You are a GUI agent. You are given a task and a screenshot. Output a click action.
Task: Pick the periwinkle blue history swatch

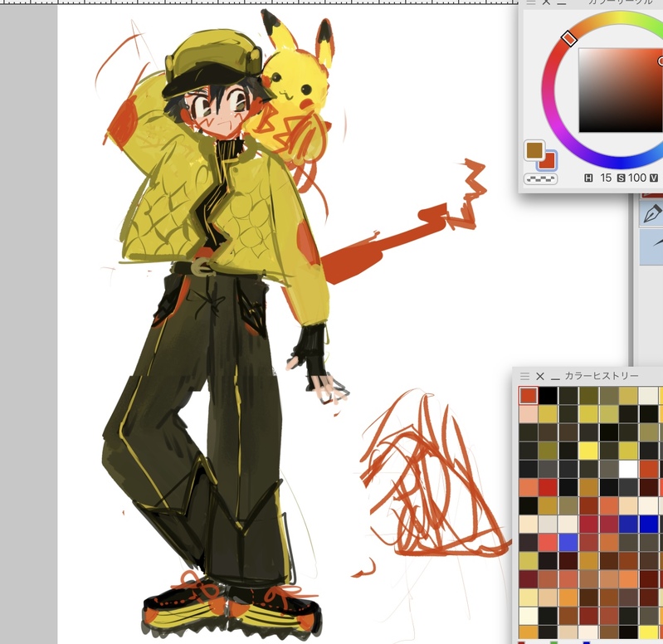coord(568,543)
